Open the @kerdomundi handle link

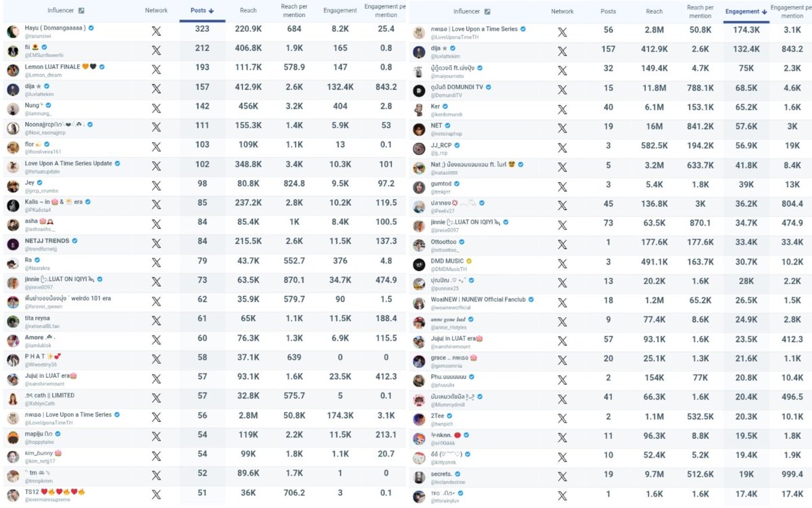coord(448,114)
